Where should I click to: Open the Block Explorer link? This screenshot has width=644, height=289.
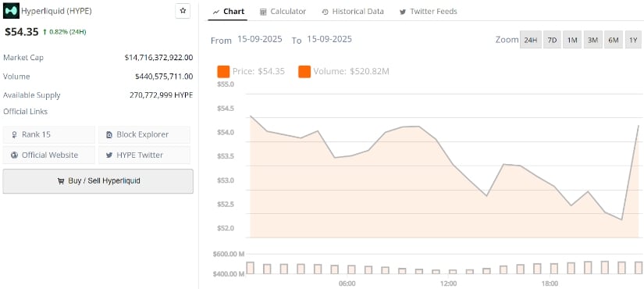[144, 134]
